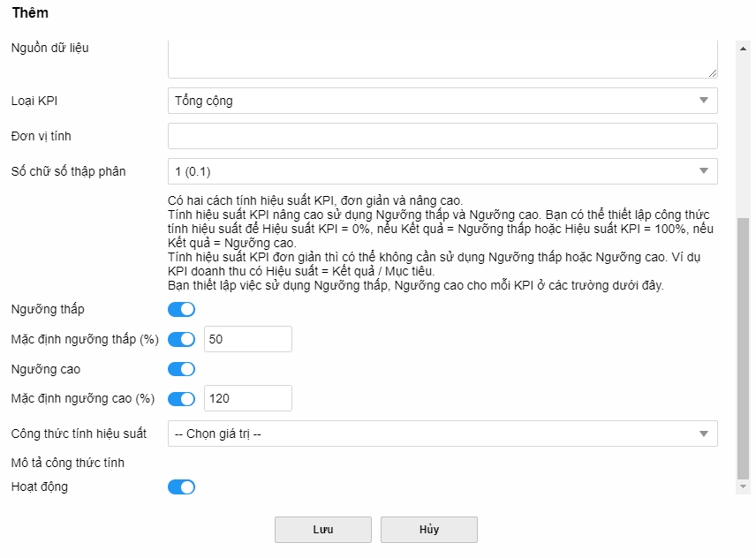Viewport: 756px width, 558px height.
Task: Click the low threshold field showing 50
Action: click(x=247, y=339)
